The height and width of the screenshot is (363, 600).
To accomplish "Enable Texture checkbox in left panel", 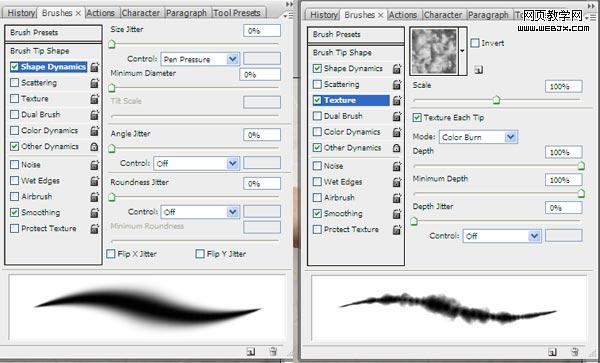I will pos(15,99).
